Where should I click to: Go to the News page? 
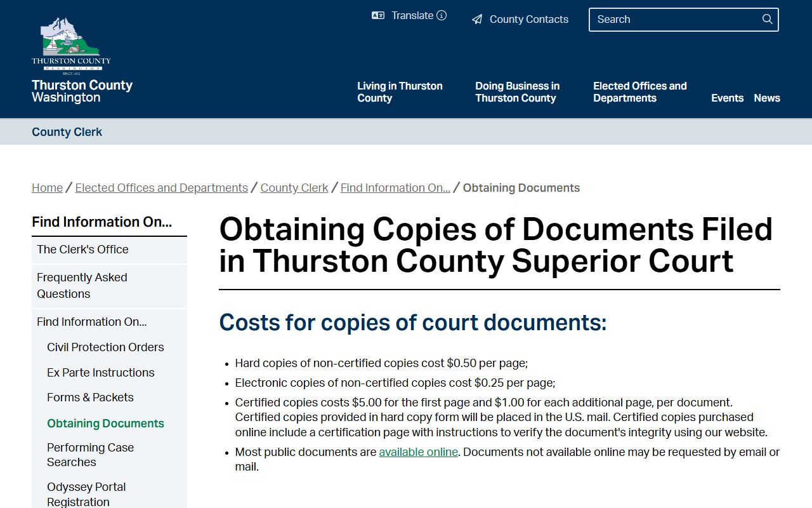coord(766,98)
